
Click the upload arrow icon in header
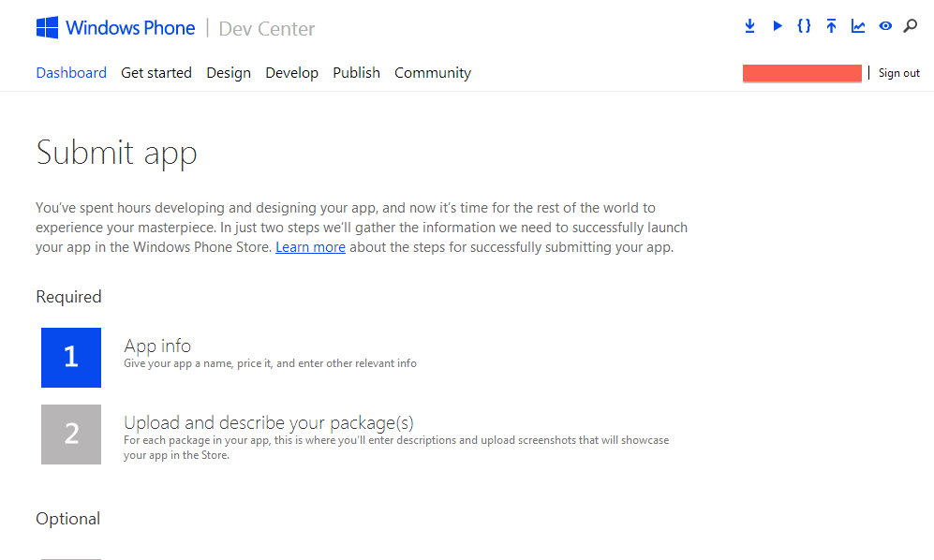pos(831,26)
